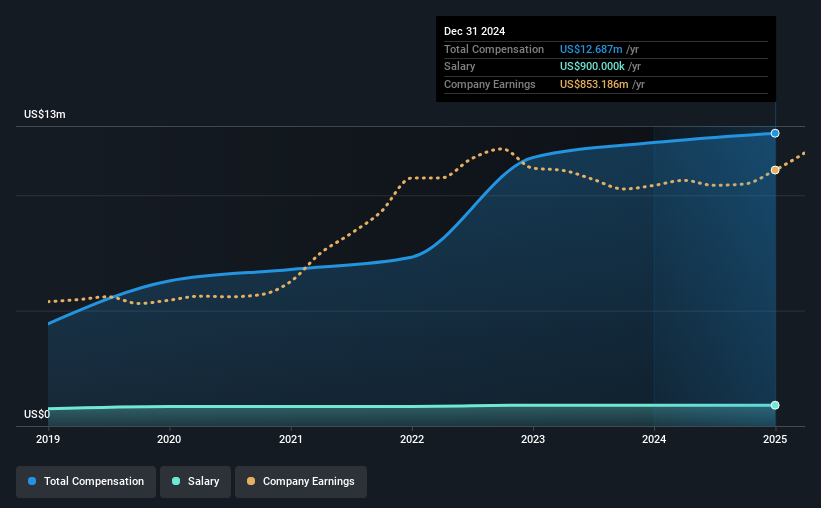Click the orange dot in Company Earnings legend
Viewport: 821px width, 508px height.
(251, 481)
